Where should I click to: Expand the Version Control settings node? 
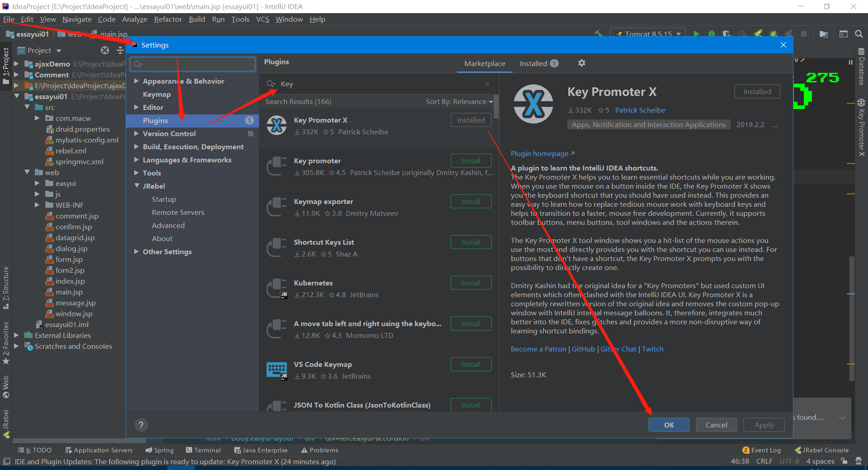point(136,133)
